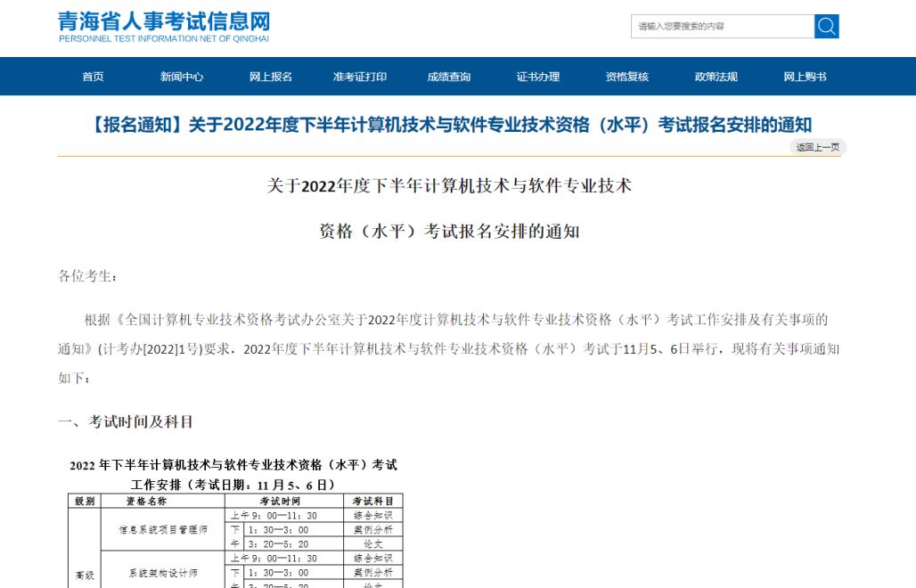Click the 信息系统项目管理师 table cell
This screenshot has height=588, width=916.
coord(163,529)
